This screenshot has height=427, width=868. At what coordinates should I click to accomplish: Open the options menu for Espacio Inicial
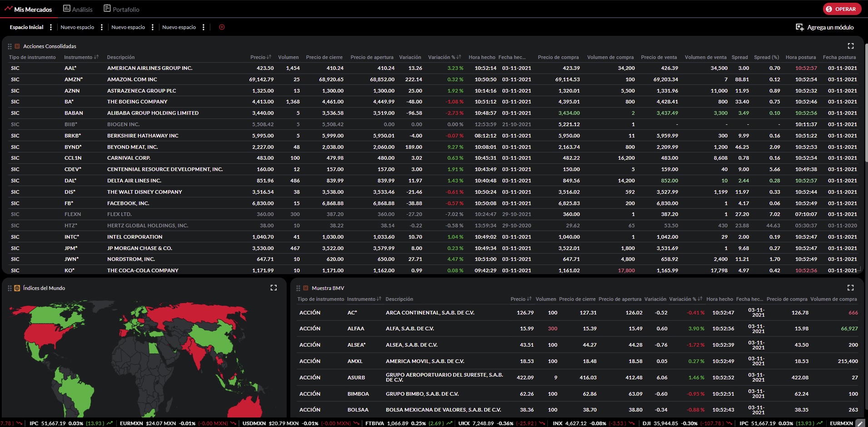(x=51, y=27)
